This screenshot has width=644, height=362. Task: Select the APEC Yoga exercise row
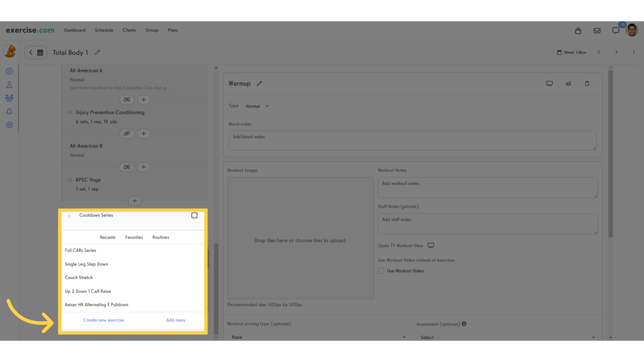[135, 184]
